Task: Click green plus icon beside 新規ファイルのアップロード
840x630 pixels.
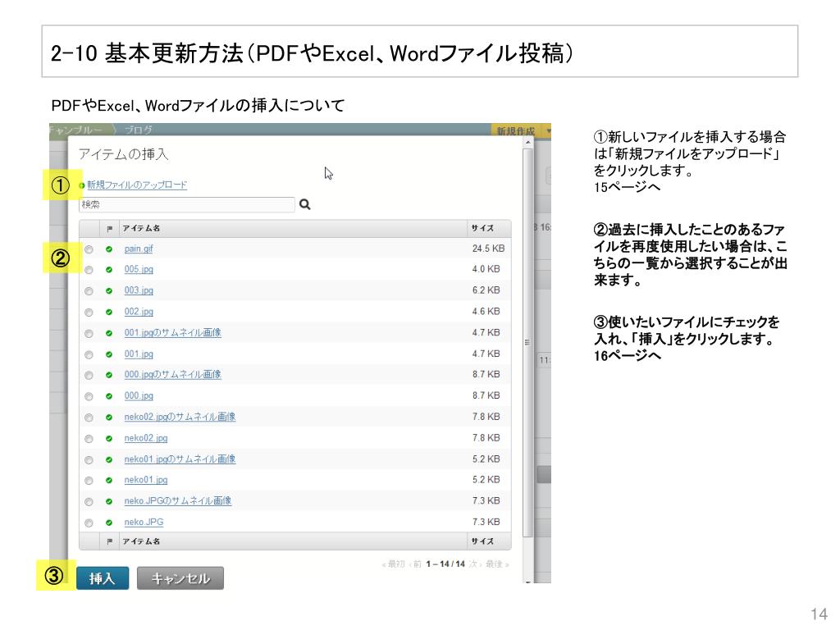Action: coord(82,185)
